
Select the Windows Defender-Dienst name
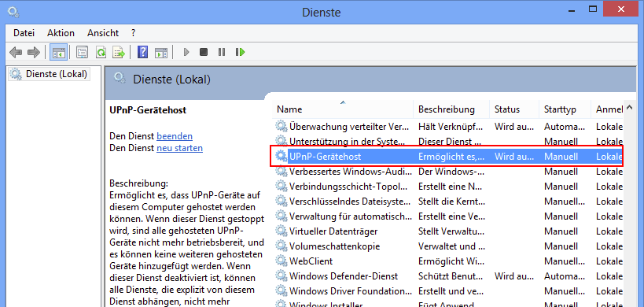point(344,276)
